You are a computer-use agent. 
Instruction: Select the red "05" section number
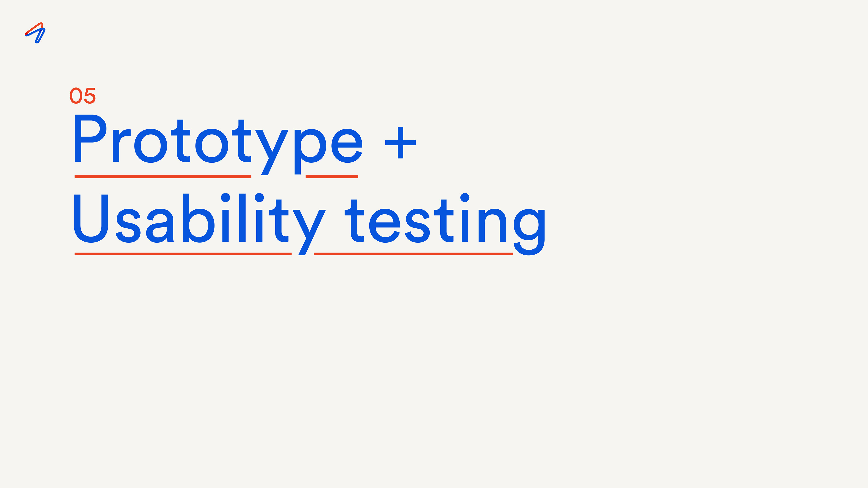83,96
